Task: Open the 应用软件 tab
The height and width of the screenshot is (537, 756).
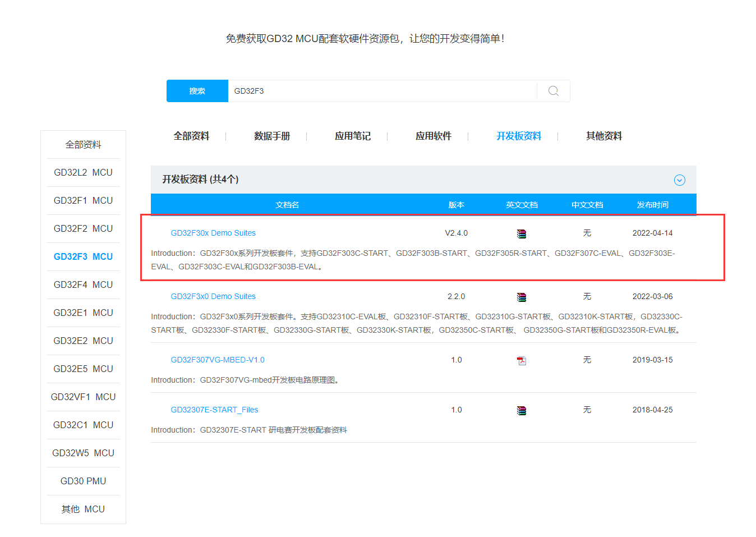Action: click(x=434, y=136)
